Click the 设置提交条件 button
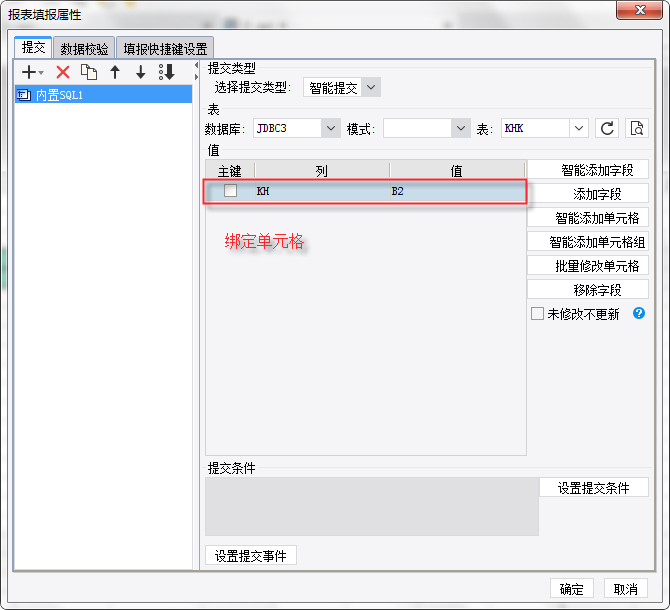The image size is (670, 610). [x=594, y=487]
